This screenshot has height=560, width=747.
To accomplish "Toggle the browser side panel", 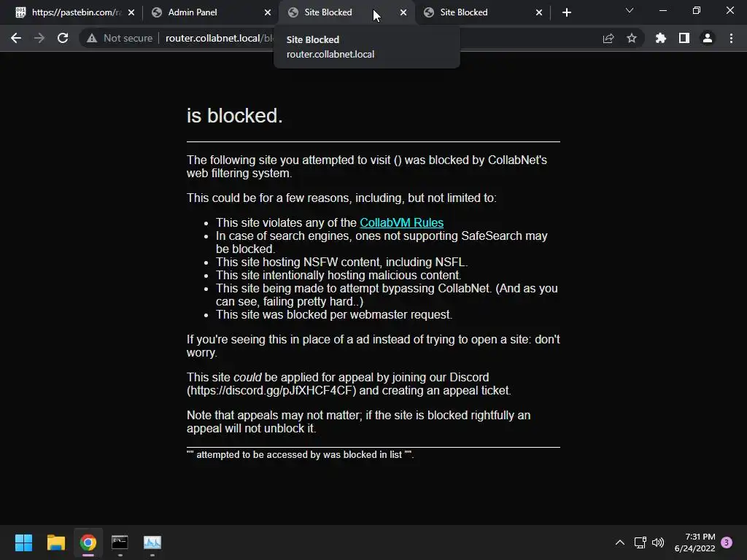I will [x=684, y=38].
